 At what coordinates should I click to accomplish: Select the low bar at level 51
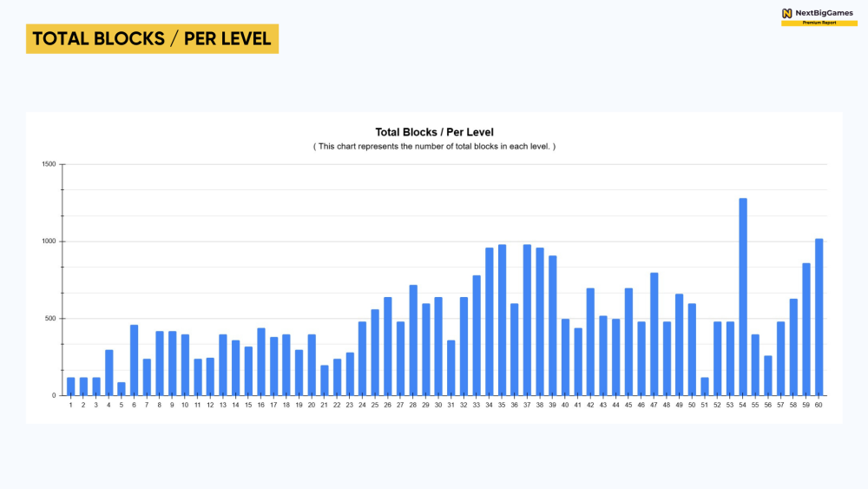705,387
